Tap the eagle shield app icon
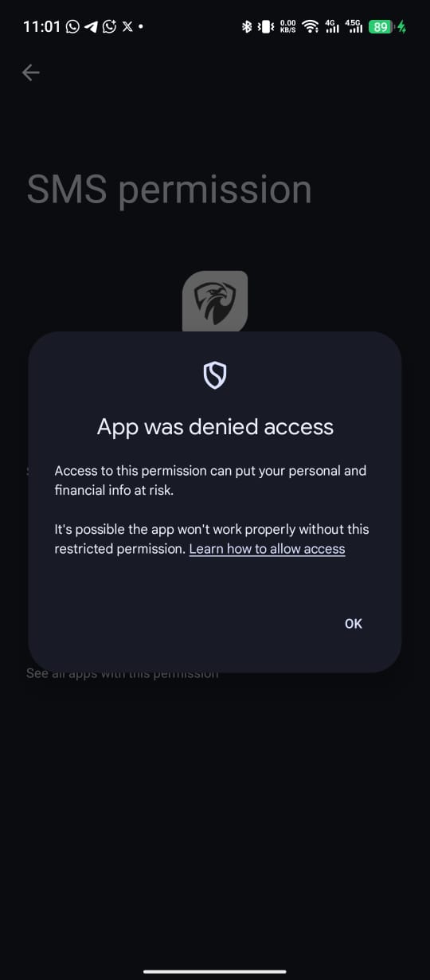 pyautogui.click(x=215, y=301)
